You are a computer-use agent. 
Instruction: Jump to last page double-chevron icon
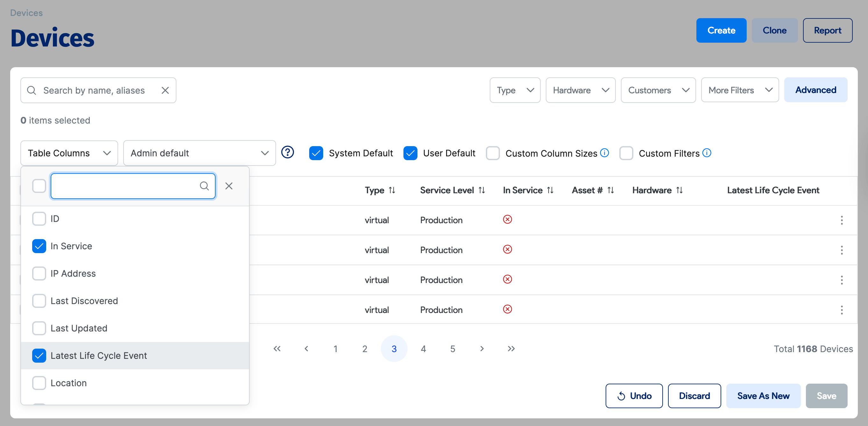[x=511, y=349]
